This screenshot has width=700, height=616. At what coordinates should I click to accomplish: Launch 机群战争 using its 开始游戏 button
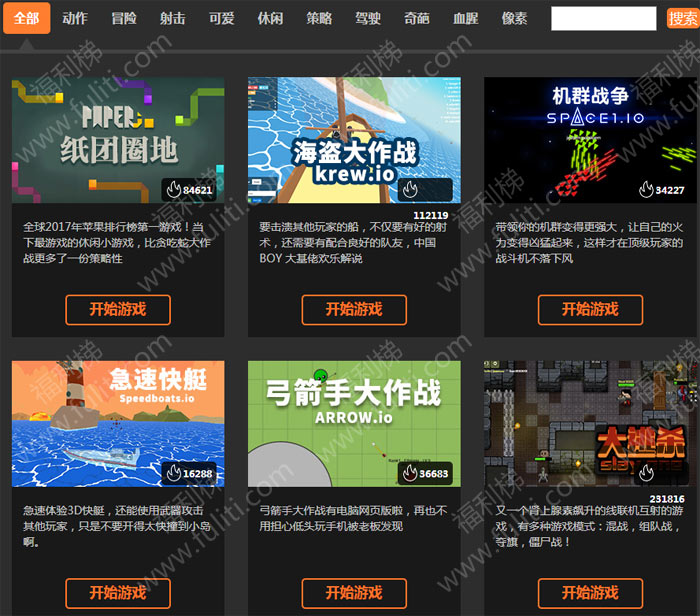[x=590, y=310]
